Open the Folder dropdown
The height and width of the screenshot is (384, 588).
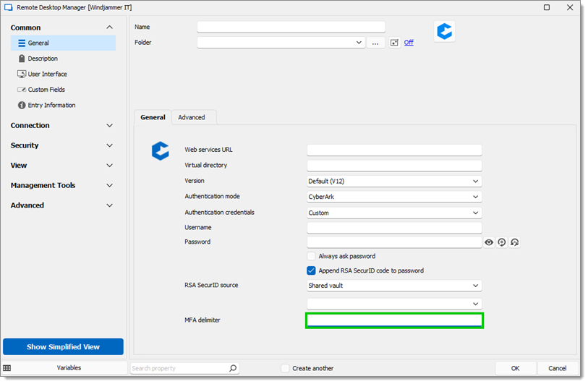pos(359,43)
